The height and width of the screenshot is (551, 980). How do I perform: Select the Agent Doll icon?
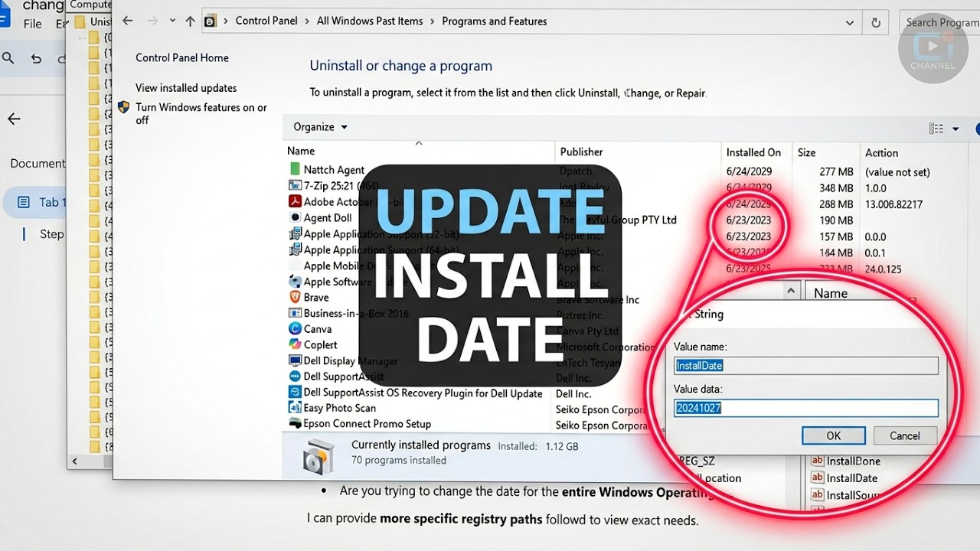tap(295, 217)
